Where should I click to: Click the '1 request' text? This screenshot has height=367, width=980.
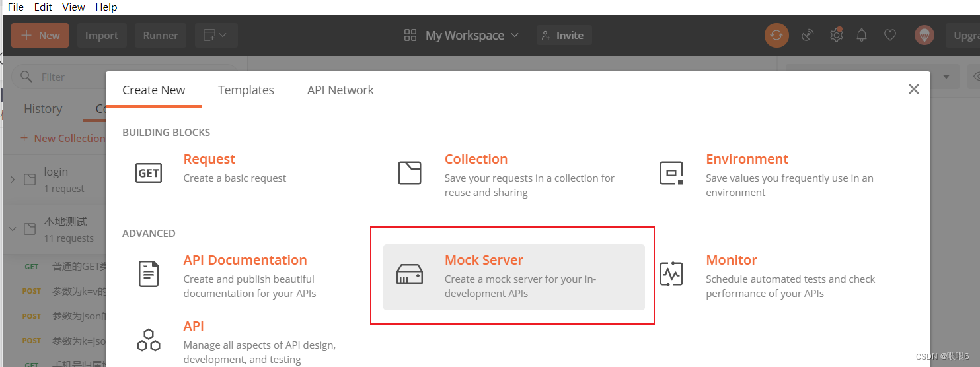pyautogui.click(x=64, y=189)
